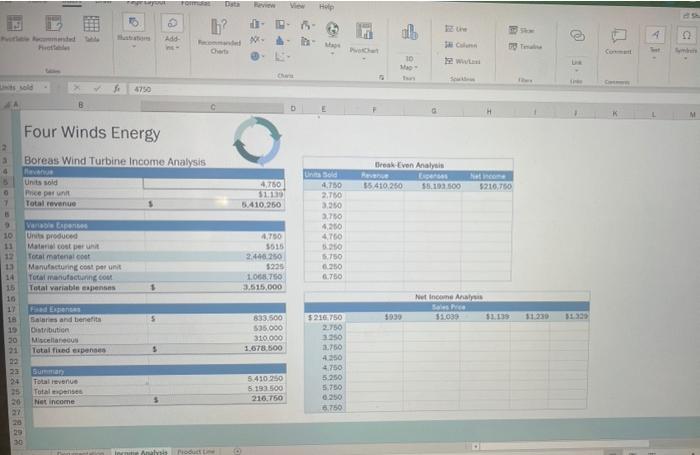
Task: Insert a Line sparkline
Action: coord(456,29)
